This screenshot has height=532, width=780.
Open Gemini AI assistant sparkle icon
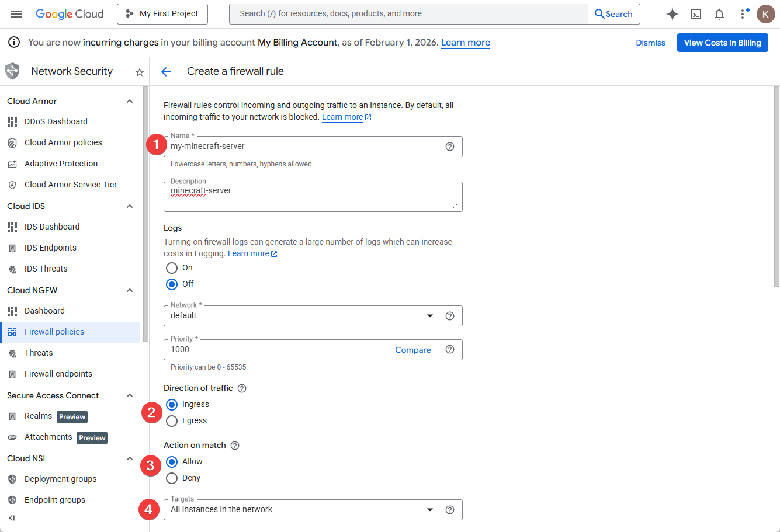672,14
